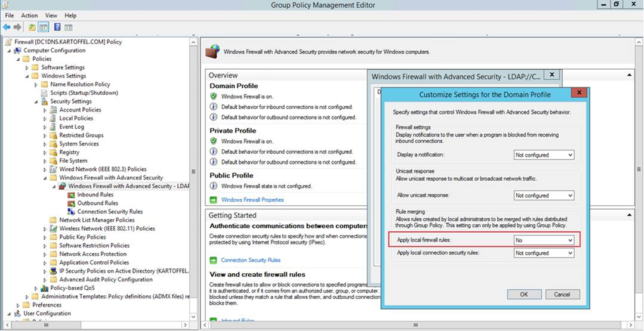This screenshot has height=331, width=644.
Task: Collapse the Getting Started section arrow
Action: click(x=630, y=215)
